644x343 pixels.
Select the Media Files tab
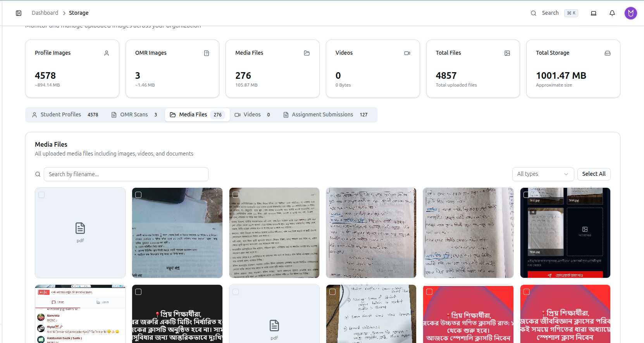click(197, 115)
